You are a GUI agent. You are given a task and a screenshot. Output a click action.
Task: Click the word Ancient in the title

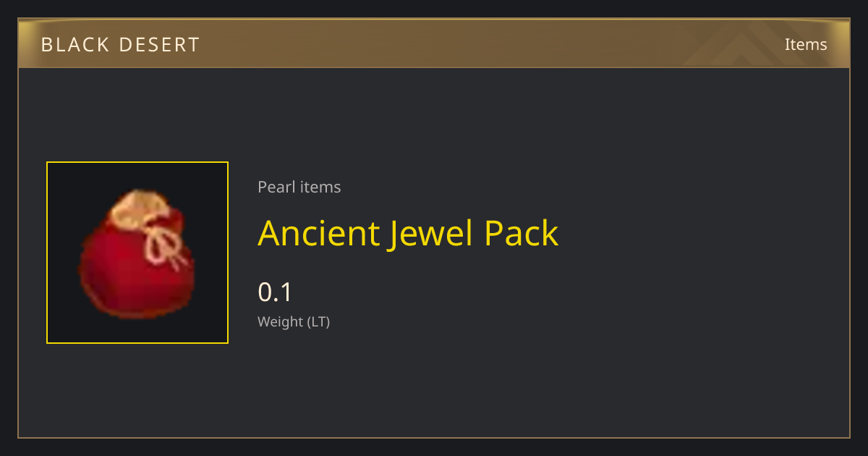(x=319, y=233)
